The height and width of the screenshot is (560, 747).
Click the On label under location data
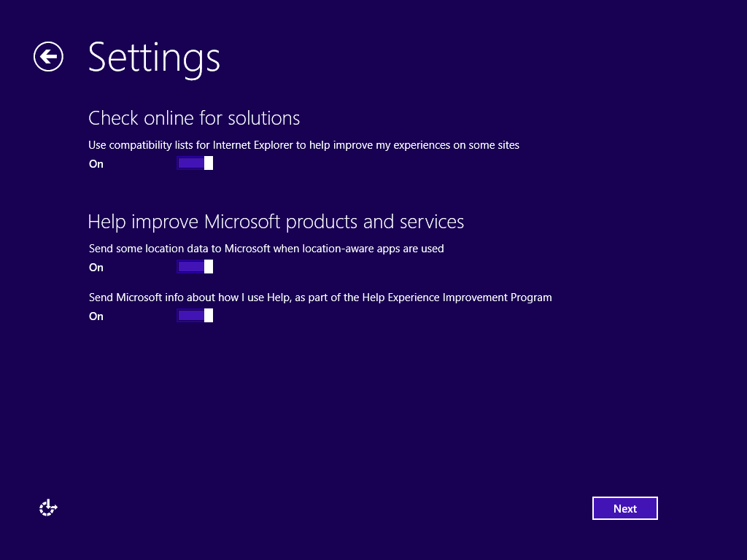click(96, 268)
